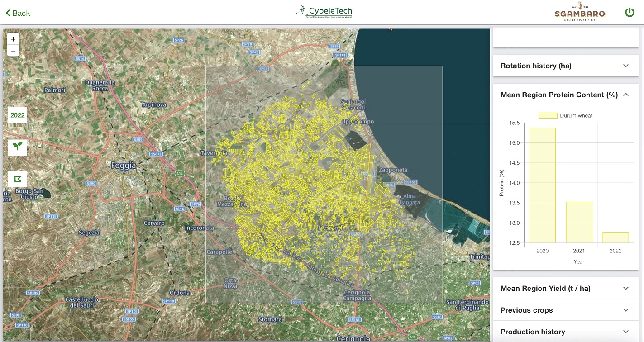Select the polygon field drawing tool
Viewport: 644px width, 342px height.
tap(18, 179)
